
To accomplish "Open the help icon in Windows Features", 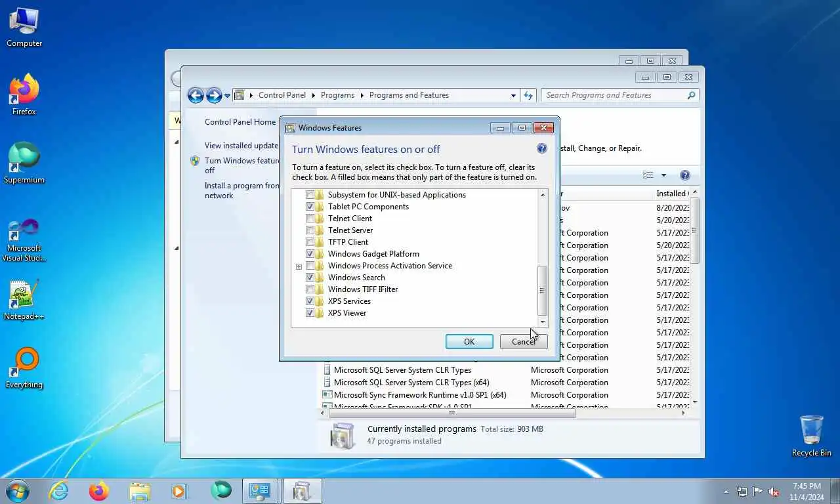I will coord(542,149).
